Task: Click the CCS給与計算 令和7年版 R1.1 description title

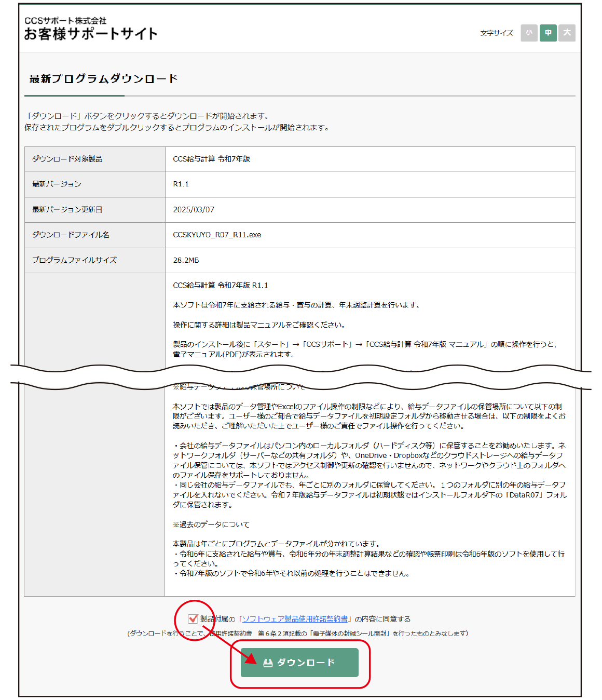Action: [x=221, y=285]
